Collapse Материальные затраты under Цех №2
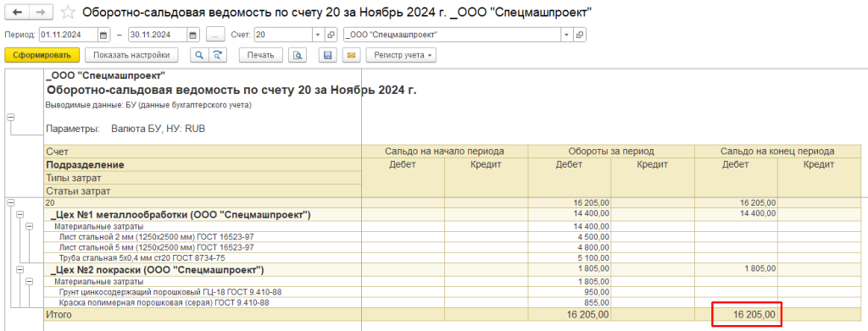Image resolution: width=868 pixels, height=331 pixels. tap(30, 281)
